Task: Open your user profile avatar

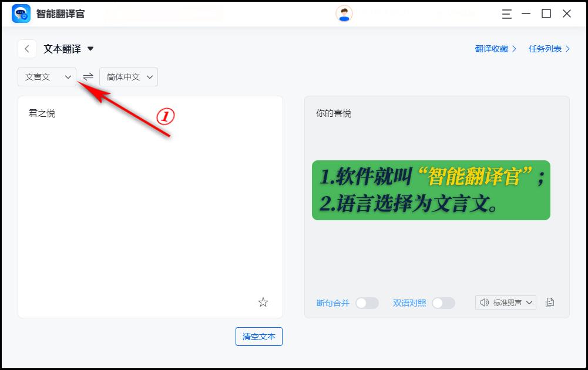Action: coord(344,12)
